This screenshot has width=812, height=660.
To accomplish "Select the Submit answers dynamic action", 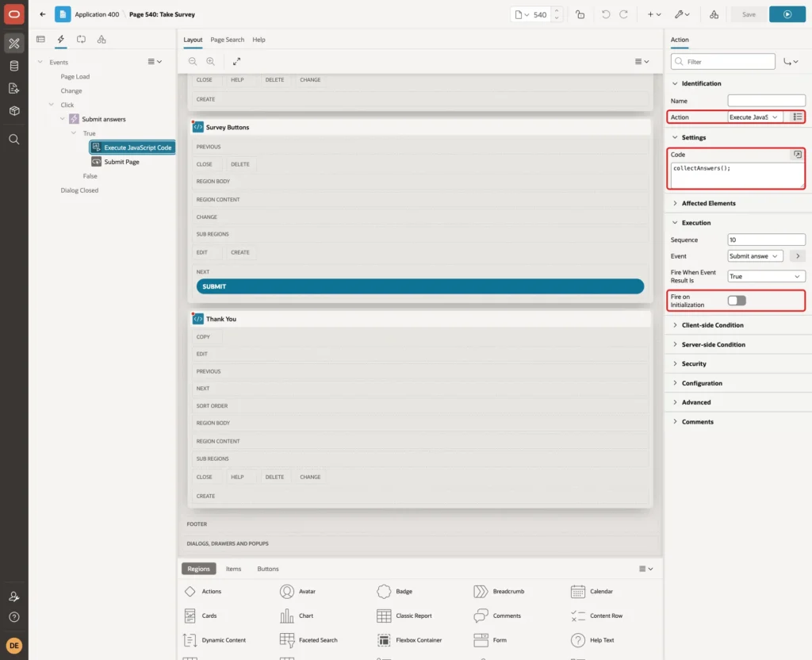I will click(104, 119).
